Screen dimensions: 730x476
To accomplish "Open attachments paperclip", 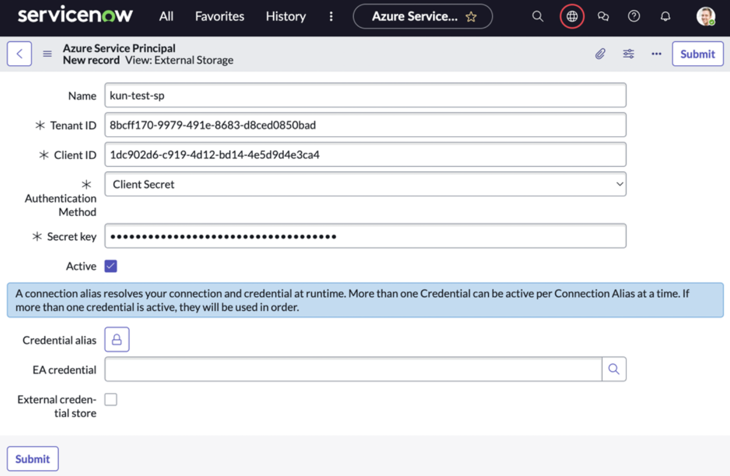I will click(600, 54).
